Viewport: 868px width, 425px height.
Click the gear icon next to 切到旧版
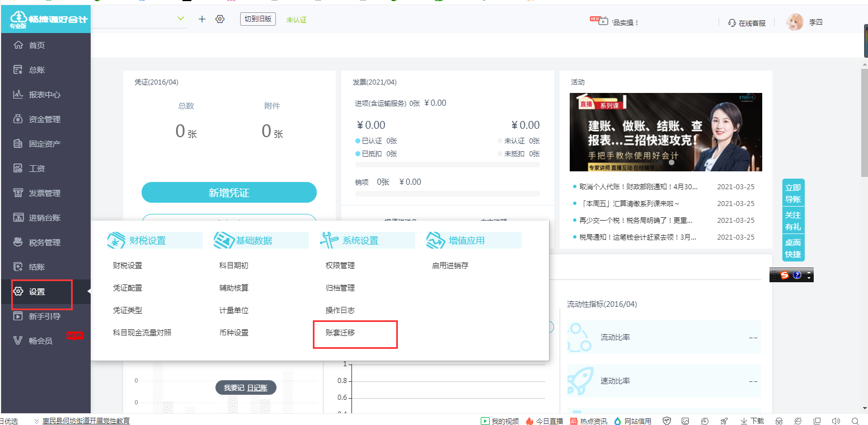click(220, 19)
